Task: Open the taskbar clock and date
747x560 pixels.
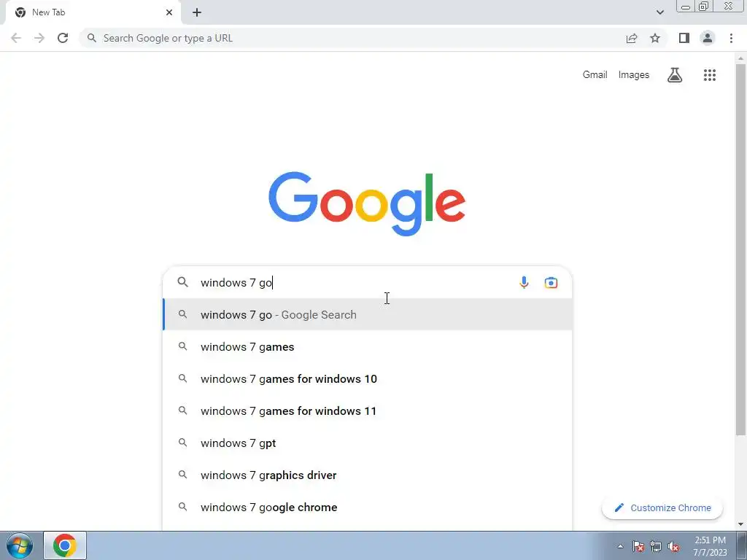Action: [x=710, y=546]
